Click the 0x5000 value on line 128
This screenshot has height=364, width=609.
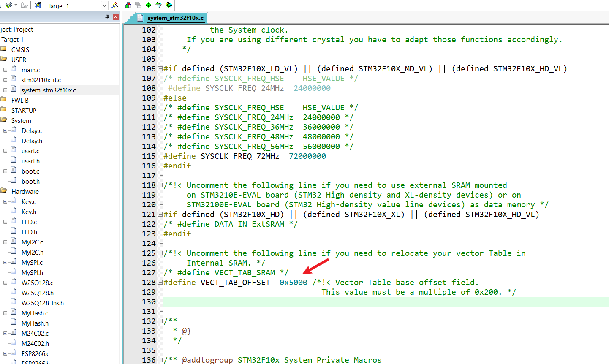pos(293,282)
